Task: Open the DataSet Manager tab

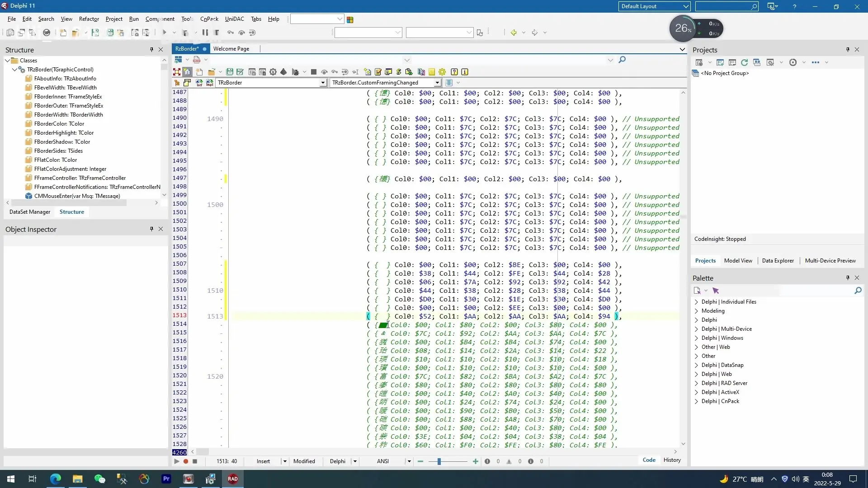Action: pos(30,212)
